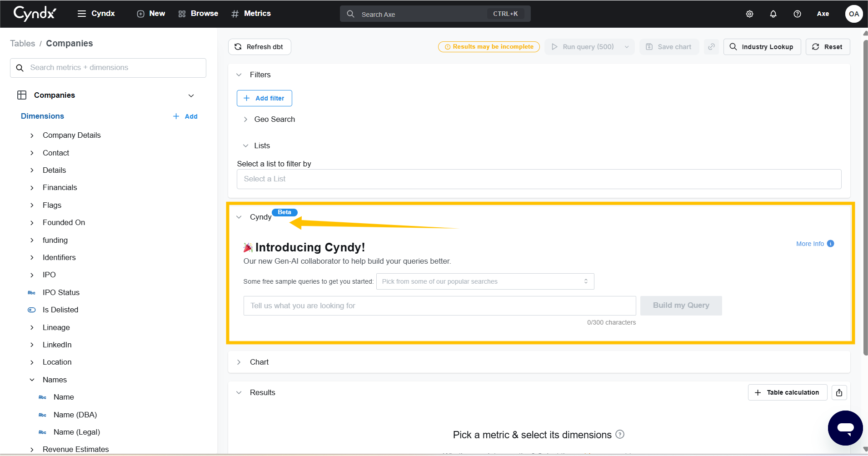This screenshot has width=868, height=456.
Task: Expand the Geo Search section
Action: point(245,120)
